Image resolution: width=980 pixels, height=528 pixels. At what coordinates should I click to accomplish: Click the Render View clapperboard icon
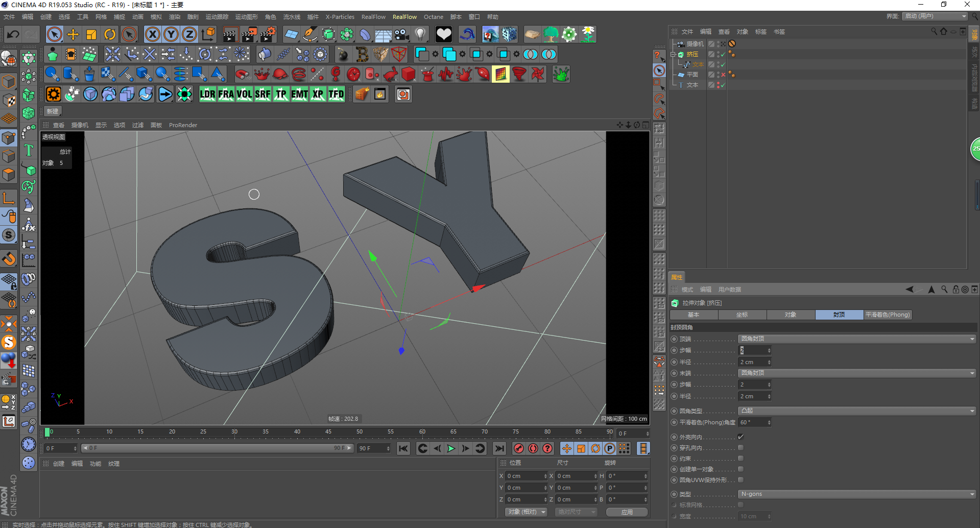[230, 34]
